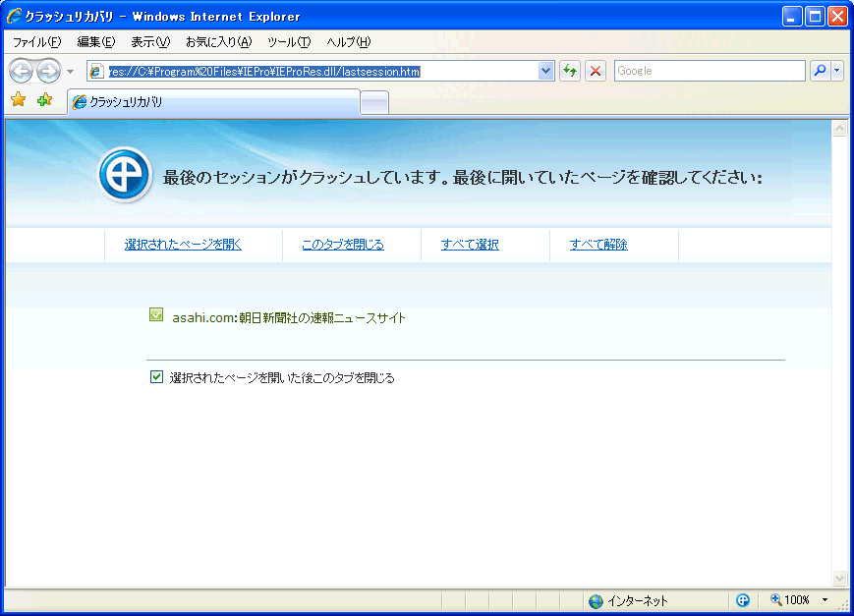
Task: Click the green Refresh arrows icon
Action: coord(570,71)
